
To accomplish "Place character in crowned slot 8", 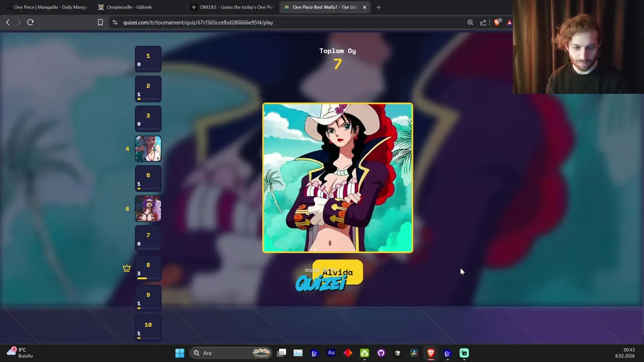I will 148,268.
